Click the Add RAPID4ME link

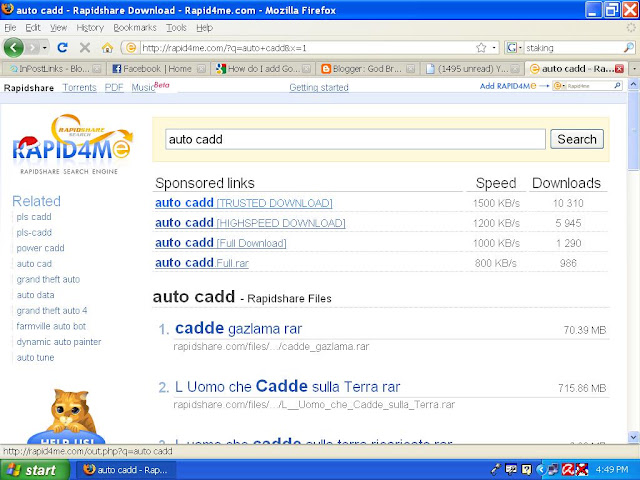click(x=508, y=86)
